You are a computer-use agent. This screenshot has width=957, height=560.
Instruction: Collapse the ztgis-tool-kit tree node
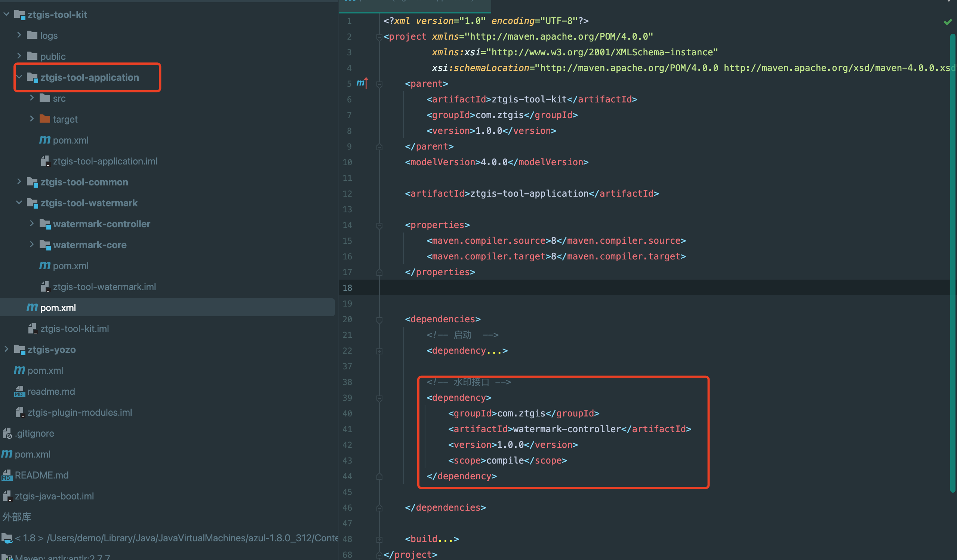[x=6, y=15]
